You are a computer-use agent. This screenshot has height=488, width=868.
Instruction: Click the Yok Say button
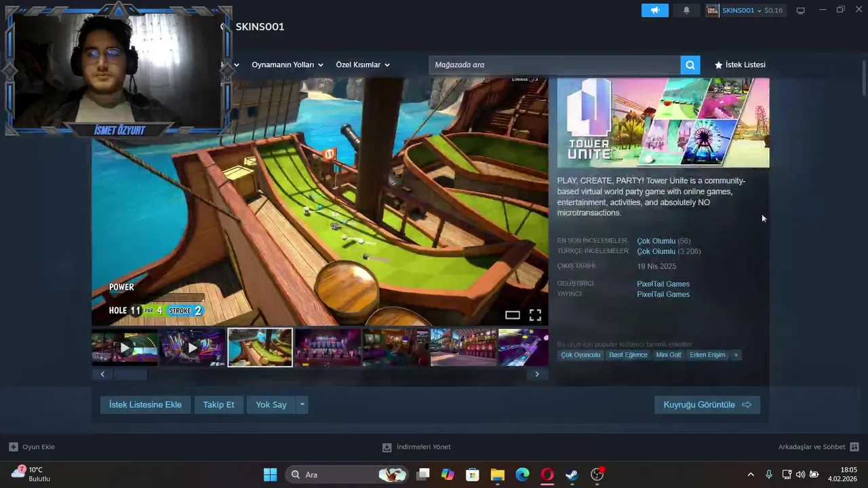(x=271, y=405)
